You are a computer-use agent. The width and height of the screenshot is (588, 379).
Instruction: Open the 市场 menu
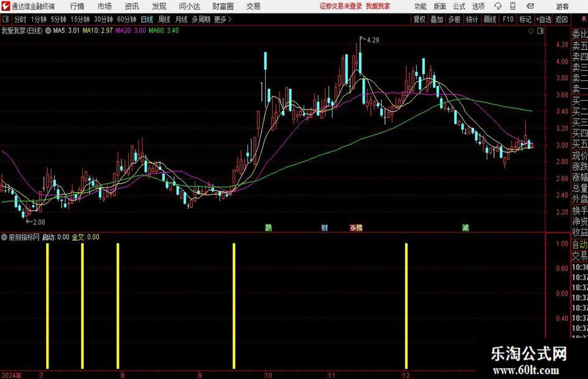(105, 6)
